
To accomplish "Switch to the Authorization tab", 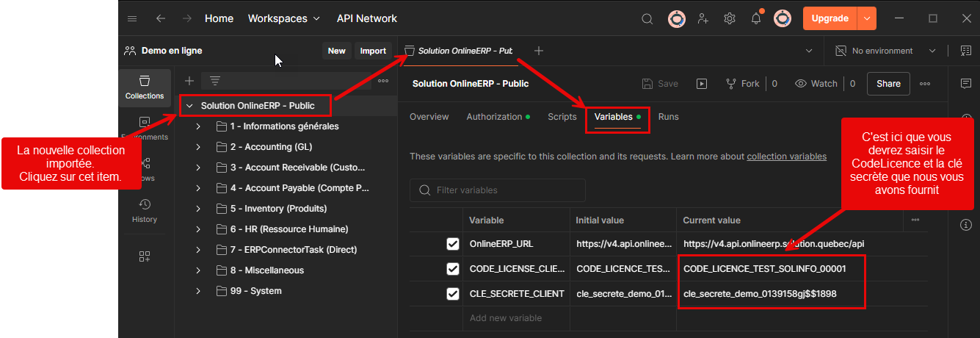I will [x=498, y=117].
